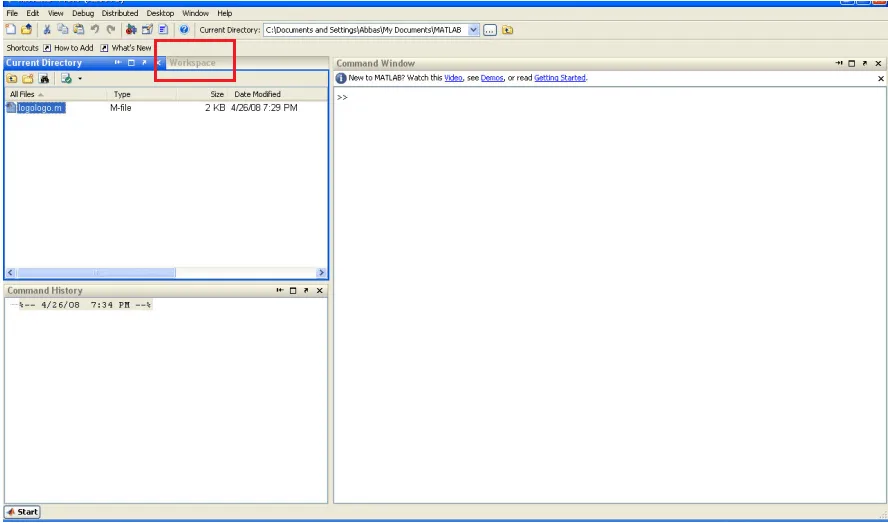Viewport: 888px width, 523px height.
Task: Dismiss the New to MATLAB info bar
Action: click(881, 79)
